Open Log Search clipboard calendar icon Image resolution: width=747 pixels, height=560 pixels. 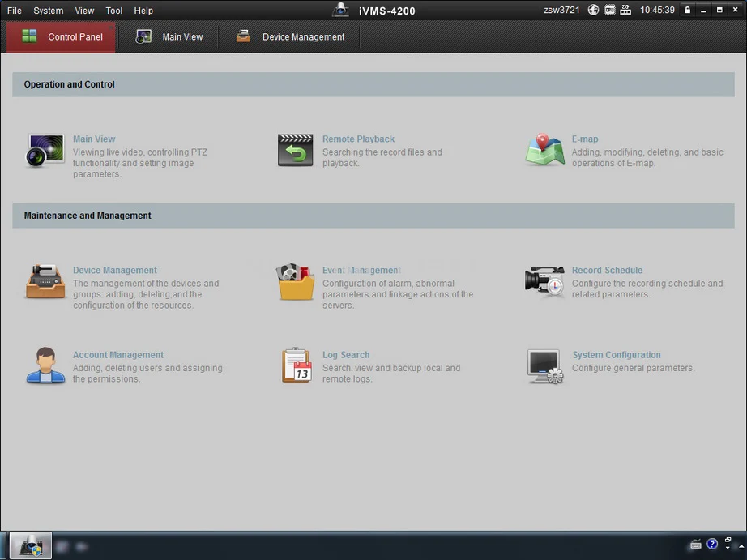[x=297, y=365]
